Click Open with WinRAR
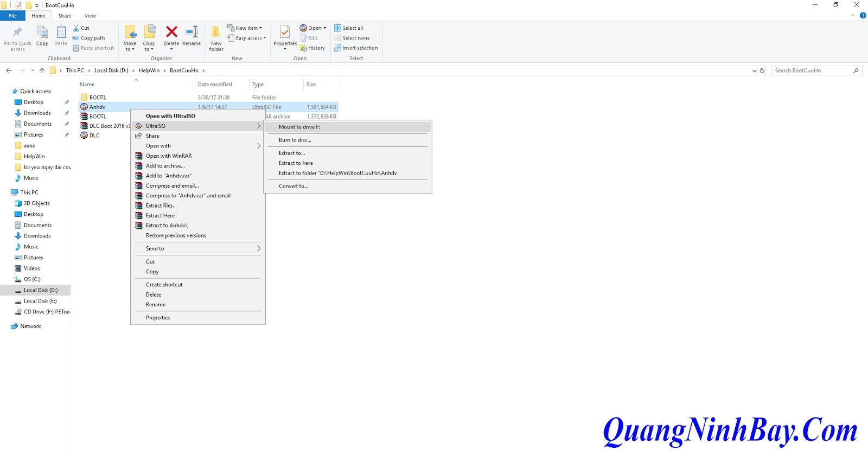 click(198, 156)
